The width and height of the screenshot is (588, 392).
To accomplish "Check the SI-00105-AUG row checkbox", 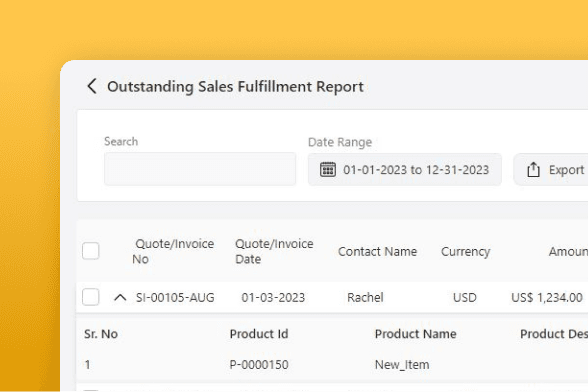I will (91, 297).
